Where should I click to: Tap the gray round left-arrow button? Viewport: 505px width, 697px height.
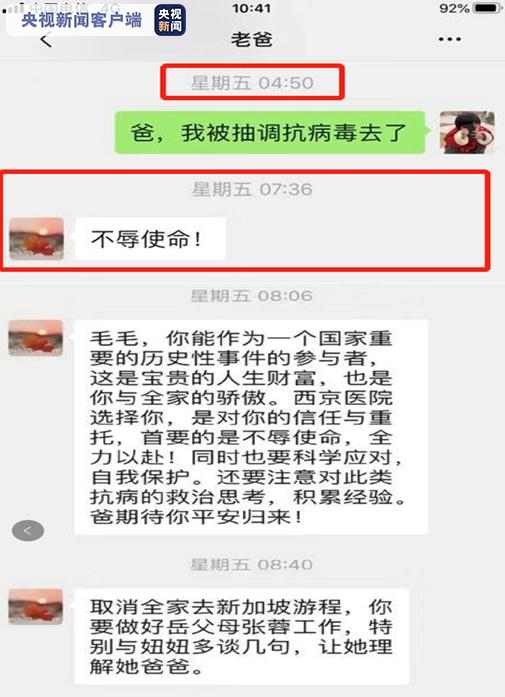[x=28, y=531]
